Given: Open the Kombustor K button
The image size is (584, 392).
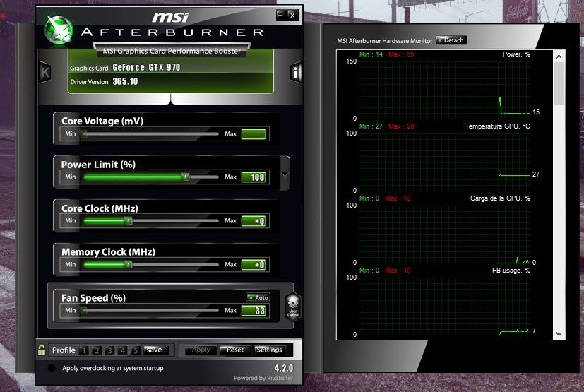Looking at the screenshot, I should [45, 72].
